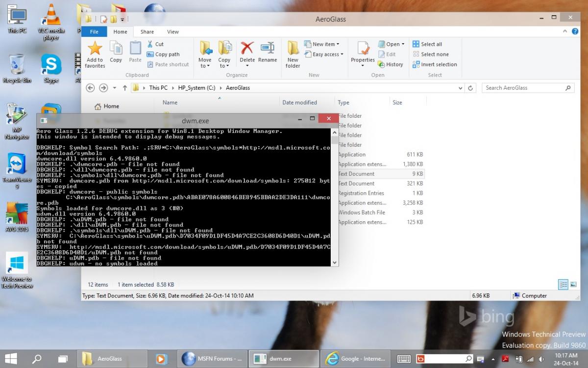The height and width of the screenshot is (368, 588).
Task: Select TeamViewer 9 desktop icon
Action: [17, 171]
